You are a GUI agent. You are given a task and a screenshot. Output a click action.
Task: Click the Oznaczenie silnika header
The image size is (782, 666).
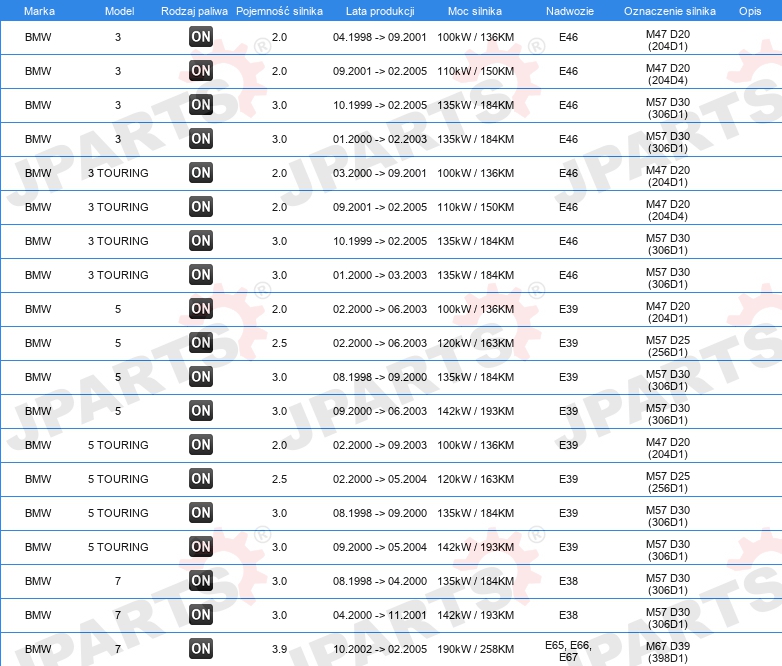670,11
